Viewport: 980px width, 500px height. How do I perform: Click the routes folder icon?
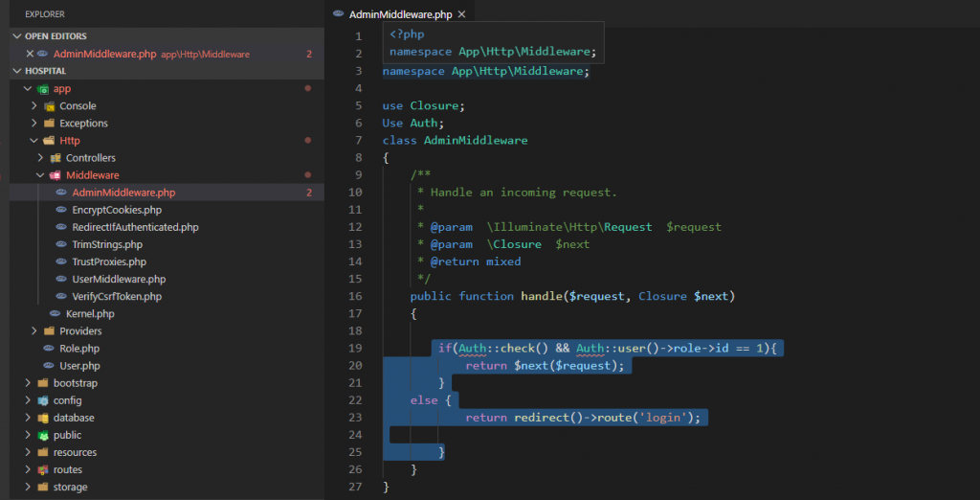43,469
